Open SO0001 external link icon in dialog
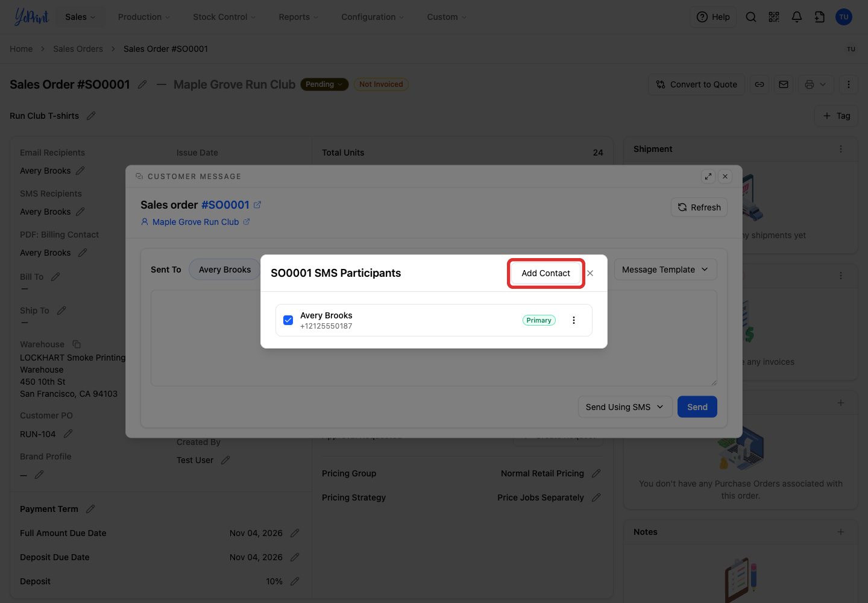 257,205
